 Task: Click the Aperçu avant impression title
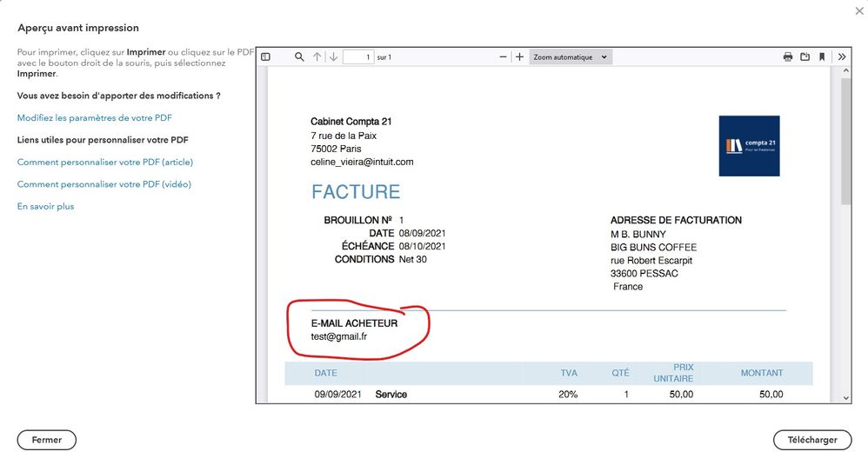[x=78, y=28]
